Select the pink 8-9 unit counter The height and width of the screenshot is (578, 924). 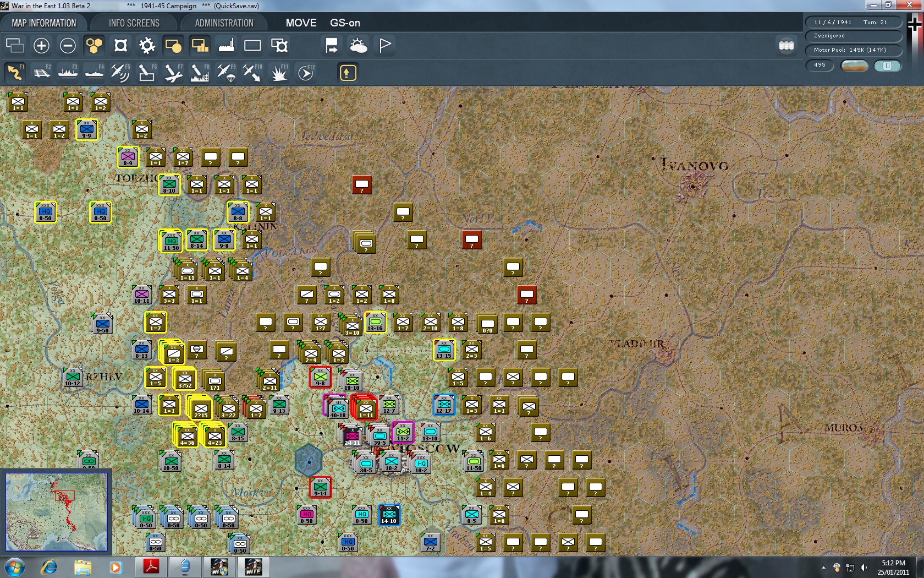coord(128,157)
